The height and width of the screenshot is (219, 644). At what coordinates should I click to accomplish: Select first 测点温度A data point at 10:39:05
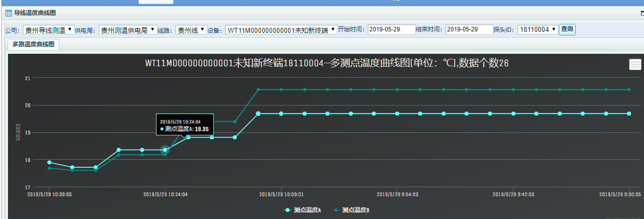[49, 162]
